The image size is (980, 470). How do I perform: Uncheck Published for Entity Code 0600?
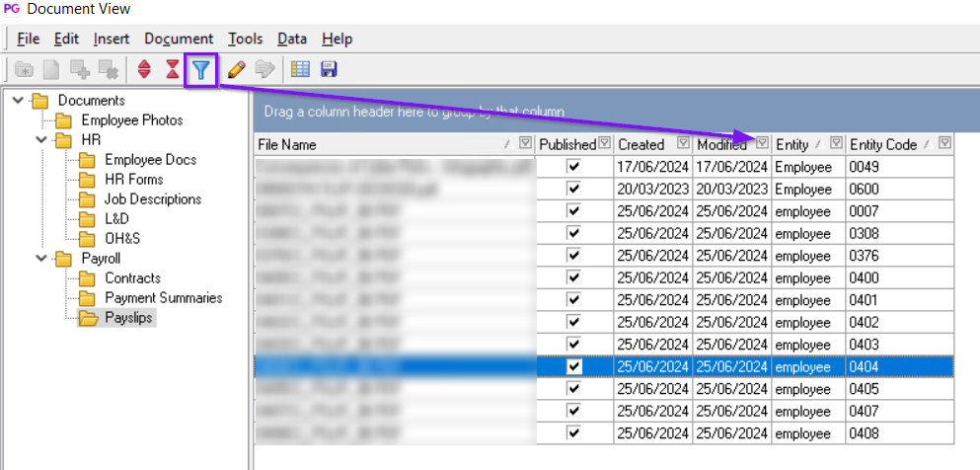574,189
